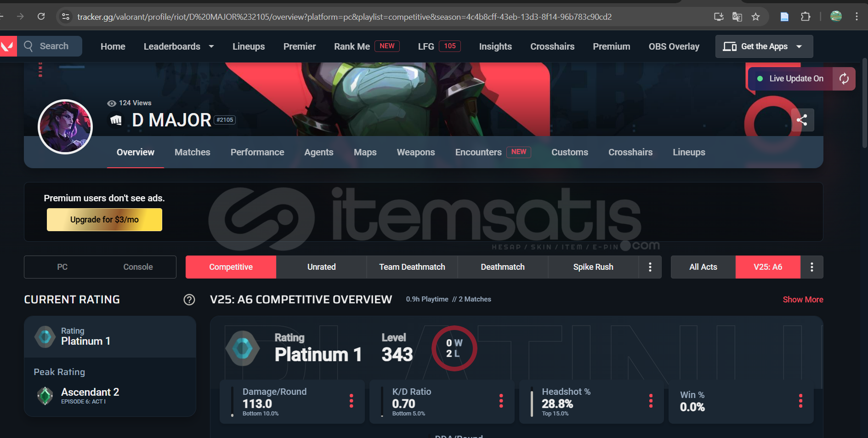The width and height of the screenshot is (868, 438).
Task: Click the tracker.gg red logo icon
Action: [x=8, y=46]
